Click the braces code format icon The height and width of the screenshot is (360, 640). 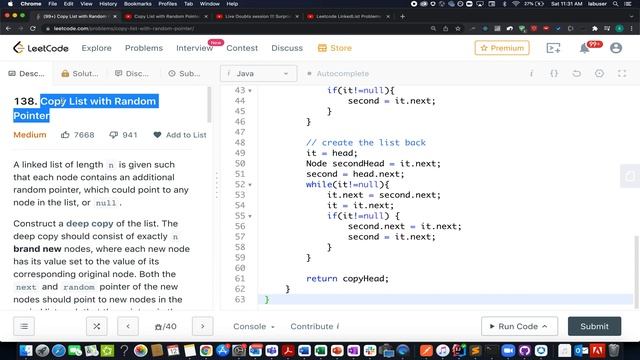[554, 73]
